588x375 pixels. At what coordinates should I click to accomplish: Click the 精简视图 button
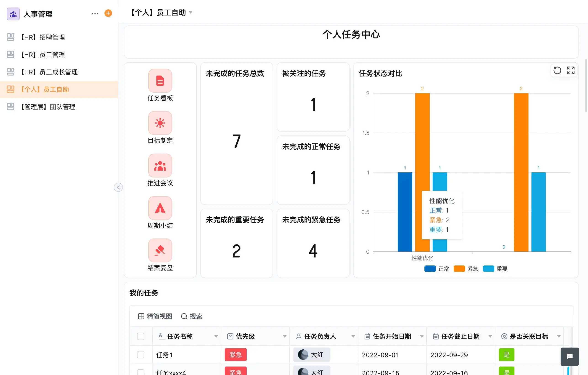155,316
